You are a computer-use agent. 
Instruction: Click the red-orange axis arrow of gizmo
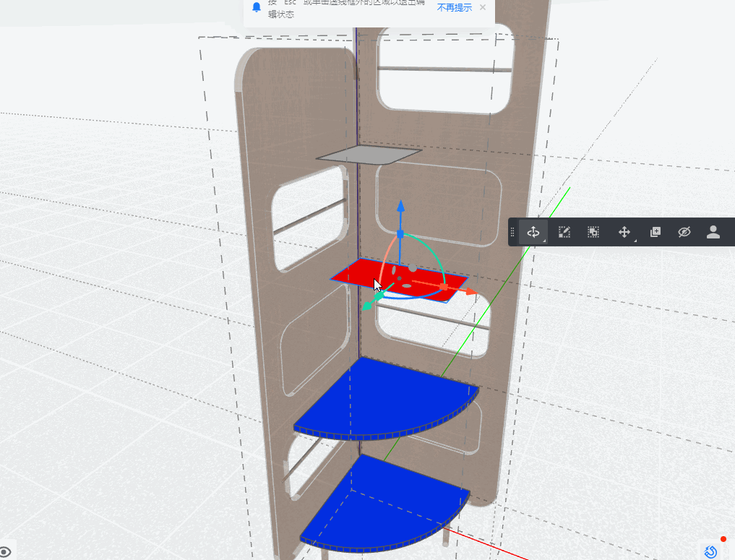(471, 292)
